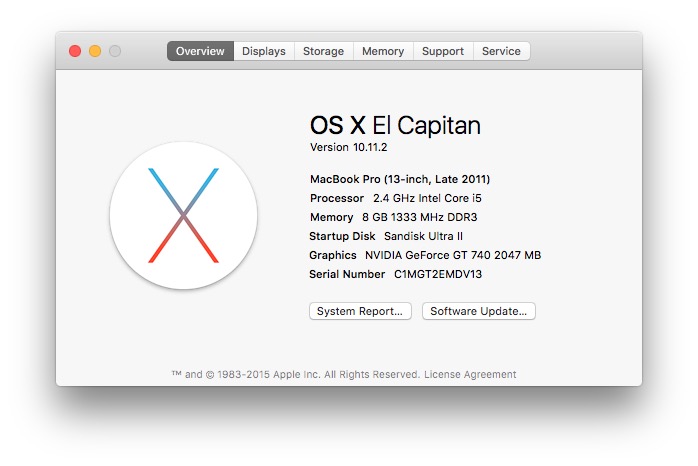This screenshot has width=698, height=466.
Task: Open the Support tab
Action: [443, 51]
